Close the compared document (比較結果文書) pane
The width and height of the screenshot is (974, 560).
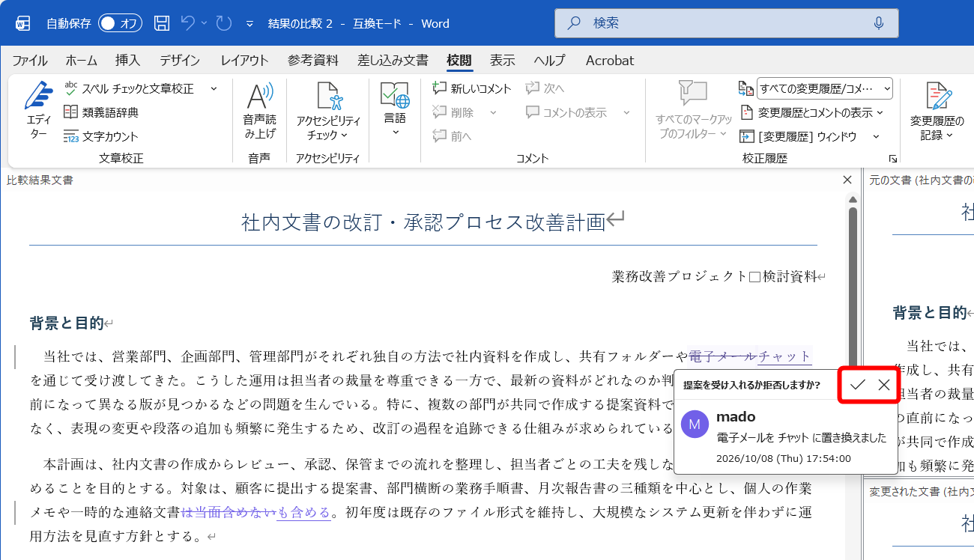point(847,180)
